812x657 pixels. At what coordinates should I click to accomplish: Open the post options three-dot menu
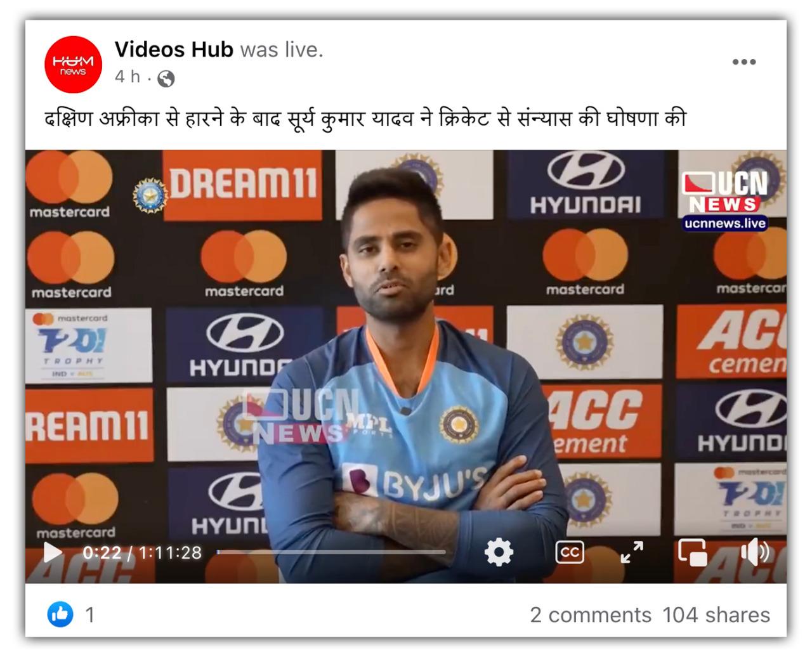[x=744, y=62]
